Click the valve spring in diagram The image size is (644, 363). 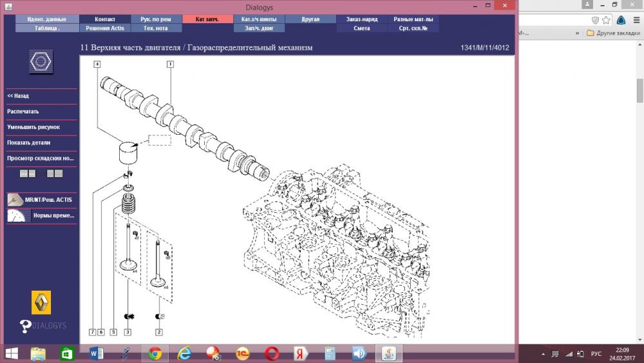tap(129, 204)
